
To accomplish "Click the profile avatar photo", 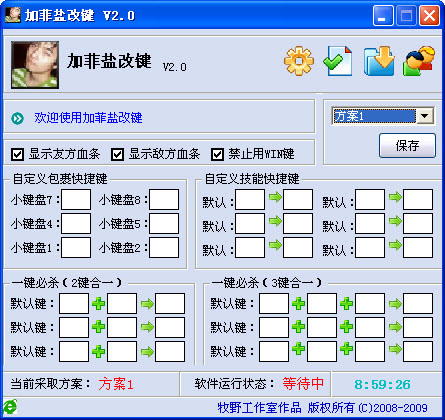I will tap(35, 65).
